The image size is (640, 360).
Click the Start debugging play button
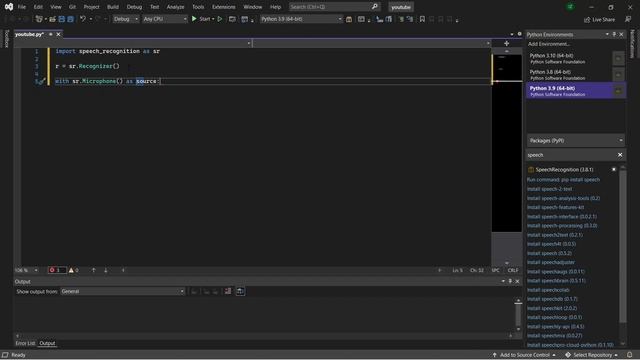[194, 19]
